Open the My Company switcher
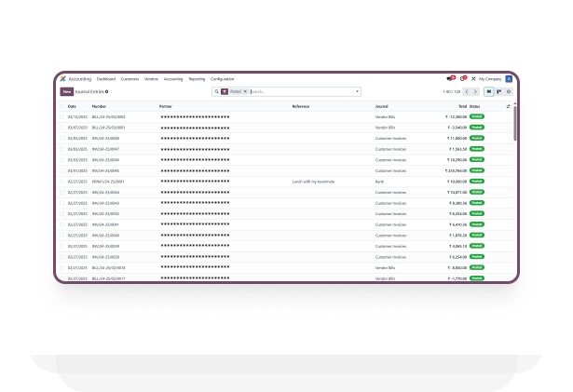The height and width of the screenshot is (392, 573). tap(491, 79)
